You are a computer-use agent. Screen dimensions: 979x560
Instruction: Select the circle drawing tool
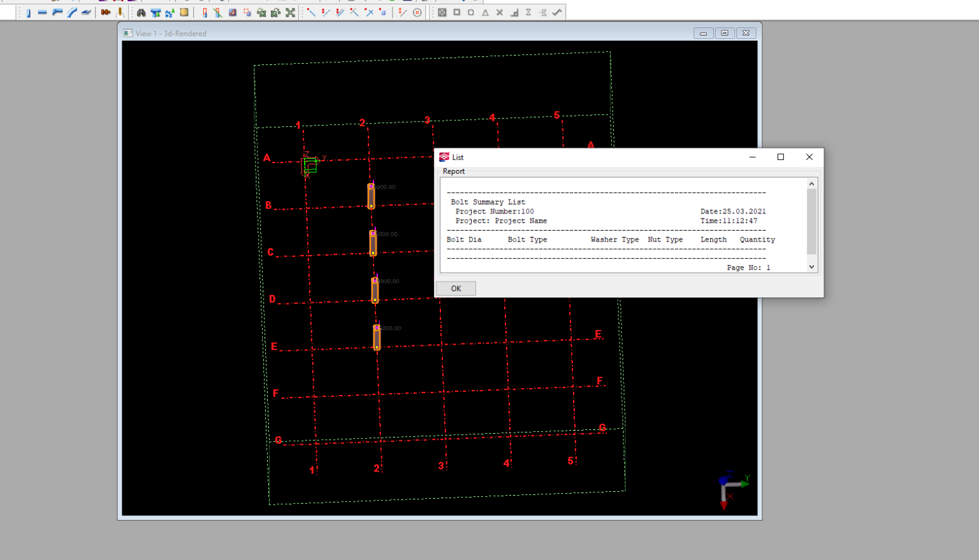(471, 12)
